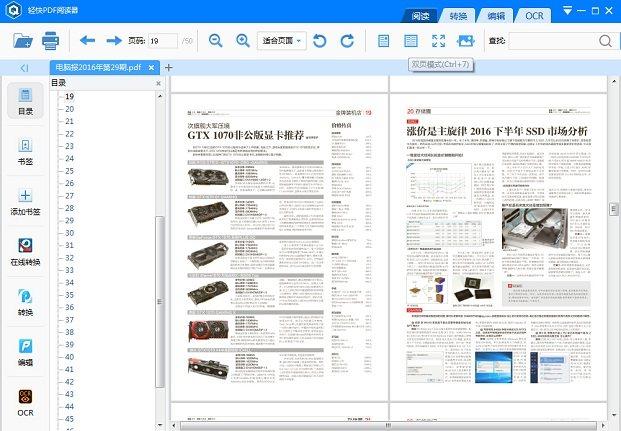Click the search magnifier button
The height and width of the screenshot is (431, 621).
pos(605,40)
